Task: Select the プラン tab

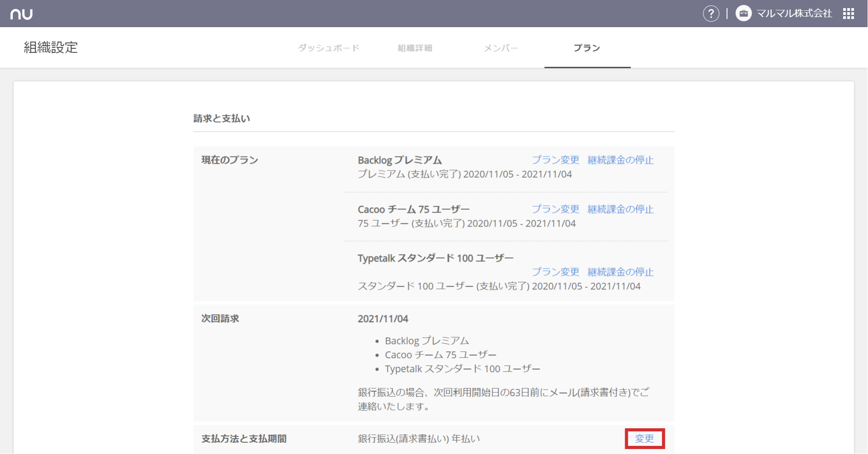Action: [x=587, y=48]
